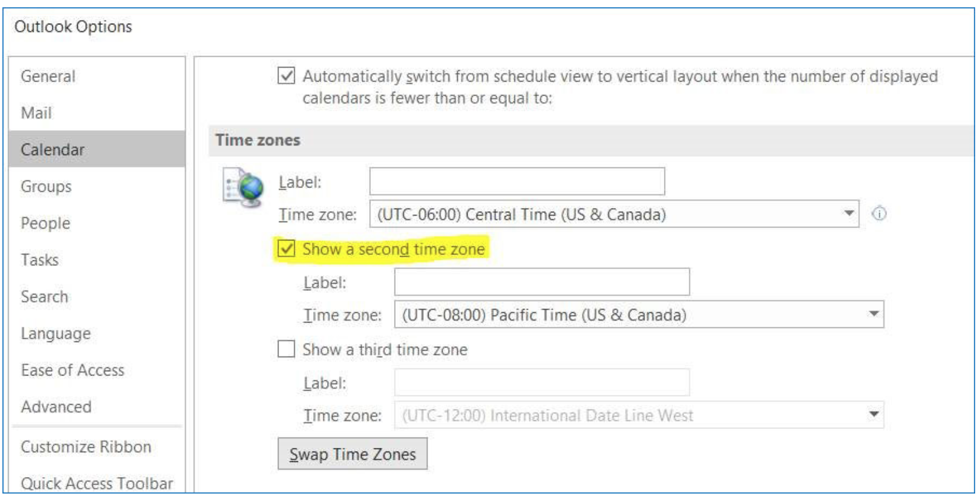Open the Advanced options category
The image size is (980, 499).
(56, 407)
